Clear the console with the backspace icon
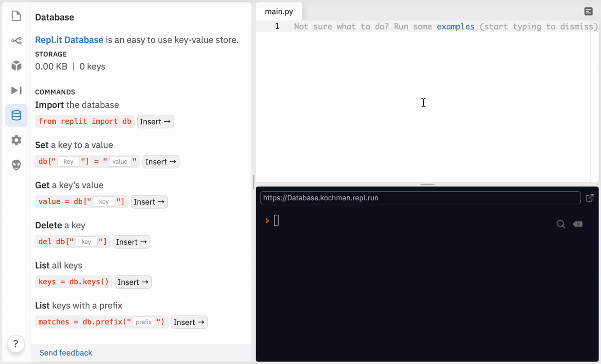This screenshot has width=601, height=364. [x=577, y=224]
